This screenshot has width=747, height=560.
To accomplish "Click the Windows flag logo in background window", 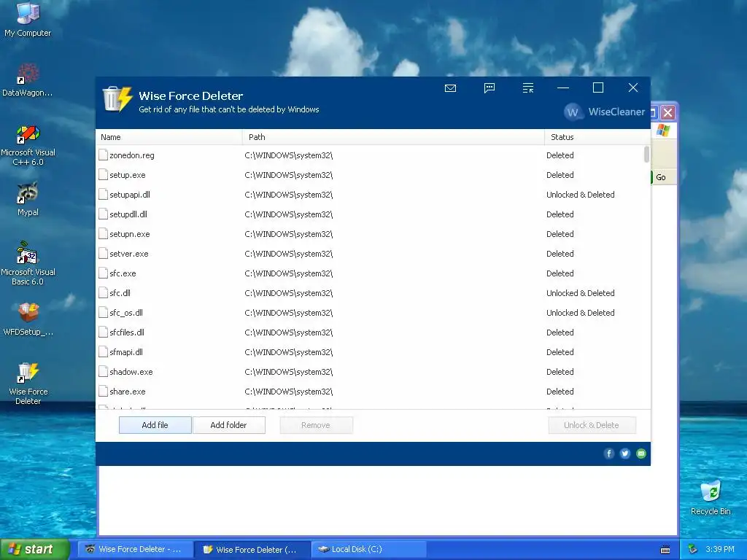I will pyautogui.click(x=662, y=130).
